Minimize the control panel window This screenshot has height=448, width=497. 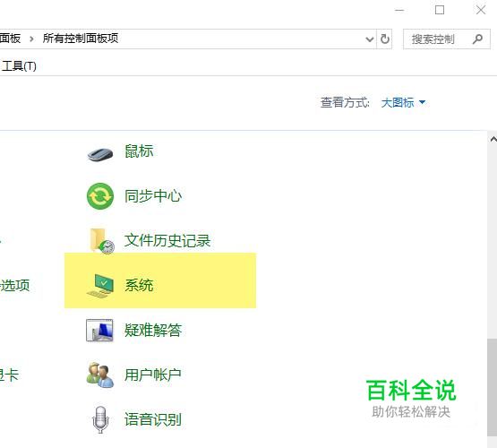(399, 10)
